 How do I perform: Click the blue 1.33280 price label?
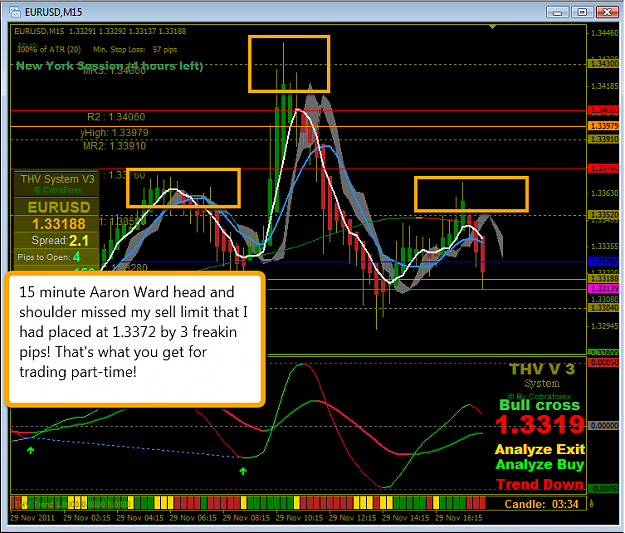603,262
